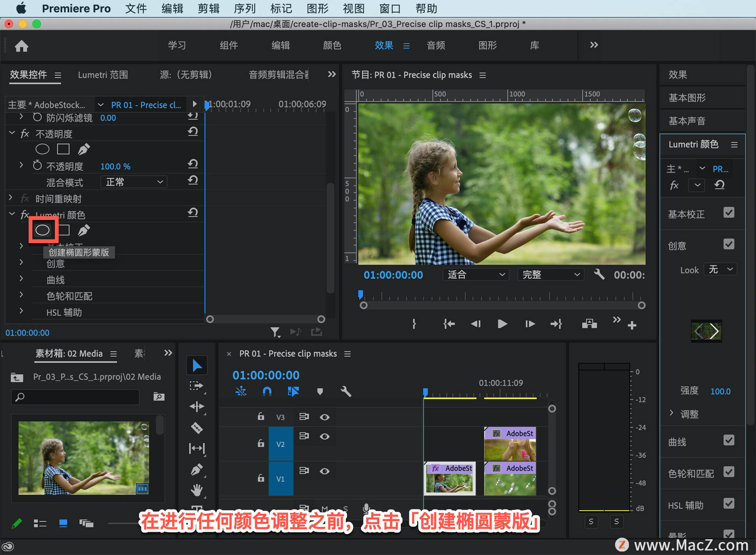Switch to the 颜色 workspace tab
Screen dimensions: 756x555
click(x=332, y=45)
